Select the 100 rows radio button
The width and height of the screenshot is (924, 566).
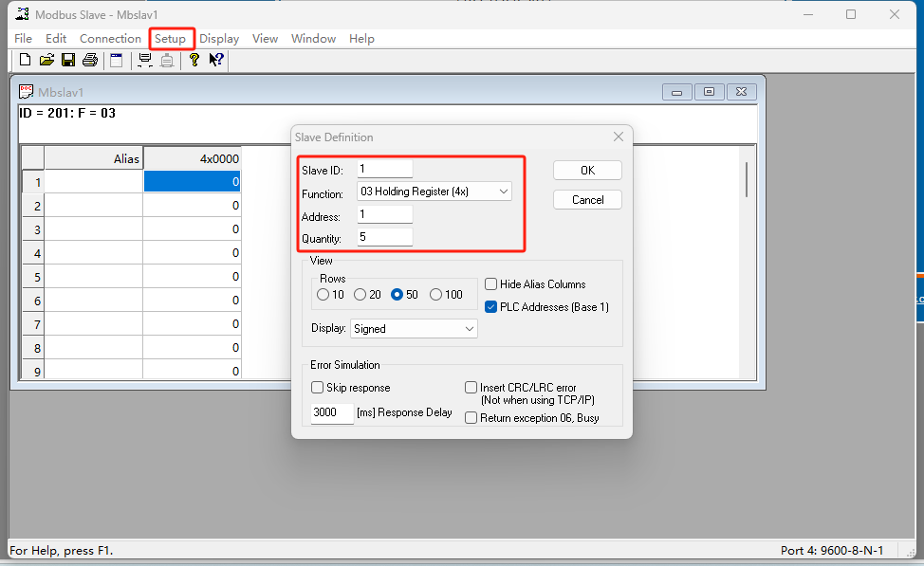pyautogui.click(x=436, y=295)
